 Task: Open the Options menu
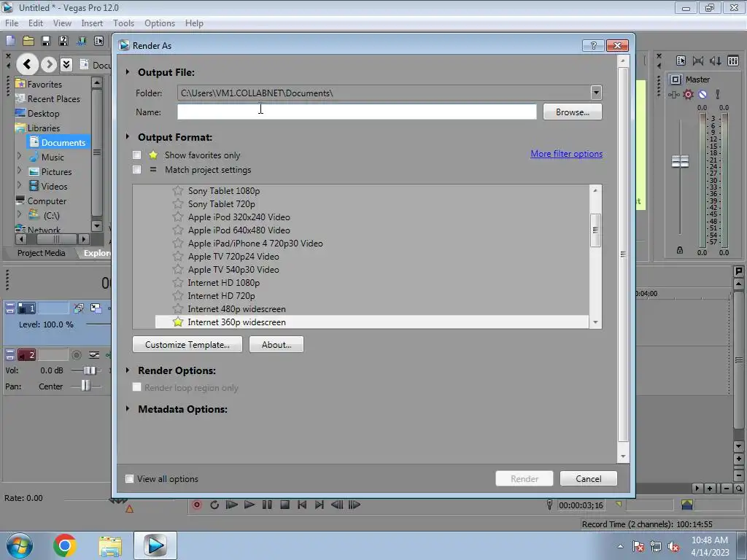tap(160, 23)
